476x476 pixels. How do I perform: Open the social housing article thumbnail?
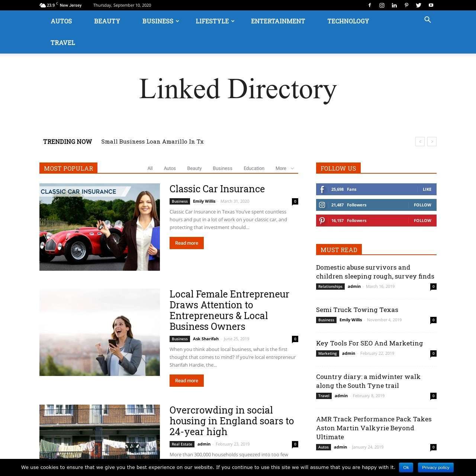[x=100, y=432]
